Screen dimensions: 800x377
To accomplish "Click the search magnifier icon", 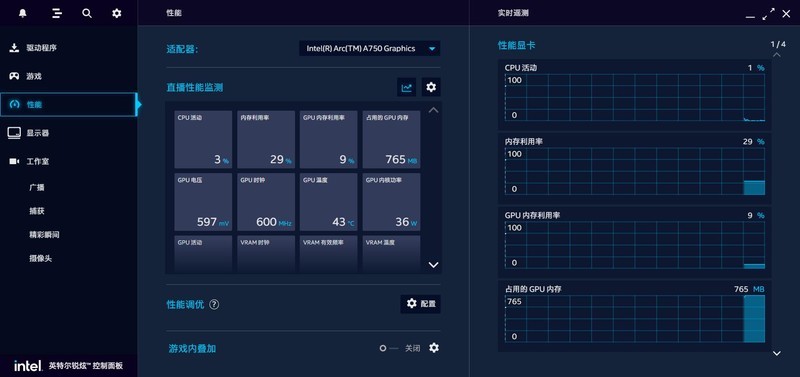I will (x=87, y=13).
